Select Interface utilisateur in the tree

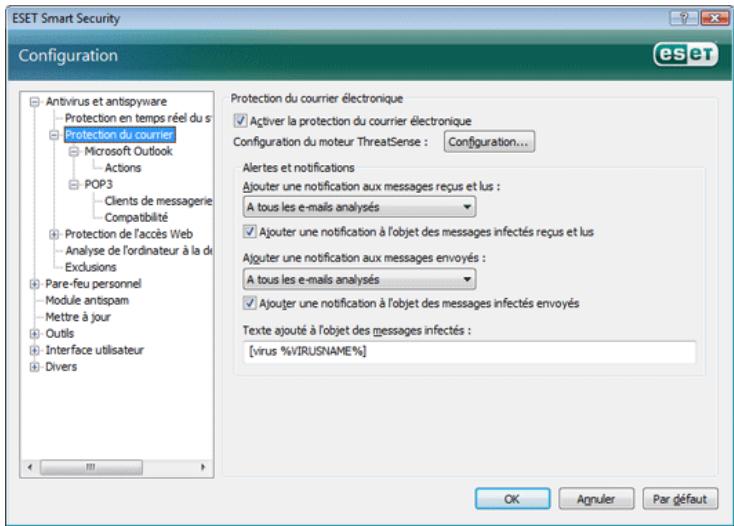click(x=94, y=350)
